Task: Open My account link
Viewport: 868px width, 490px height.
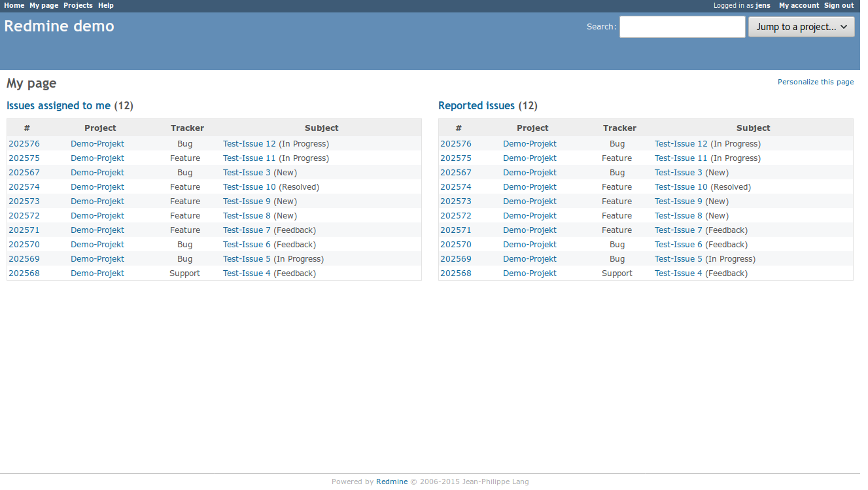Action: tap(799, 5)
